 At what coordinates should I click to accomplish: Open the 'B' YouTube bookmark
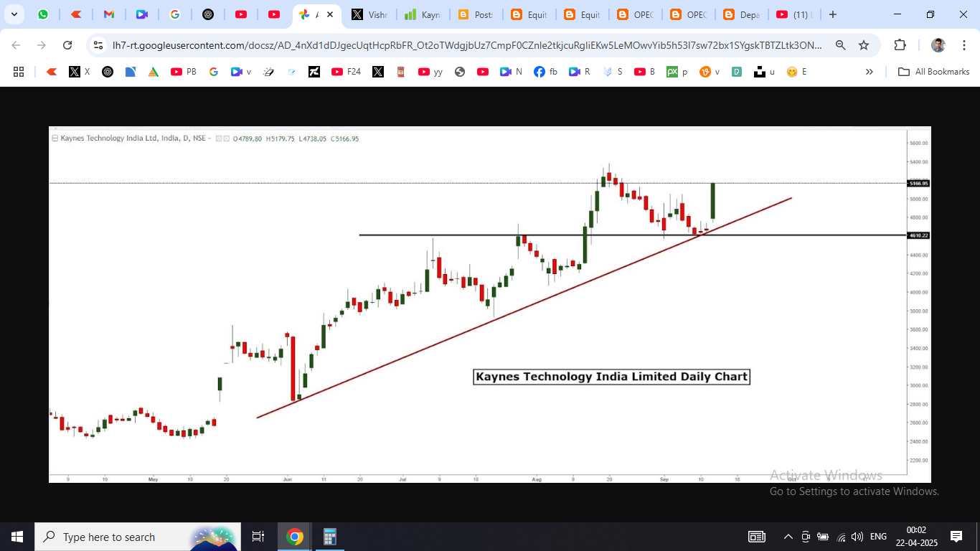(x=645, y=72)
